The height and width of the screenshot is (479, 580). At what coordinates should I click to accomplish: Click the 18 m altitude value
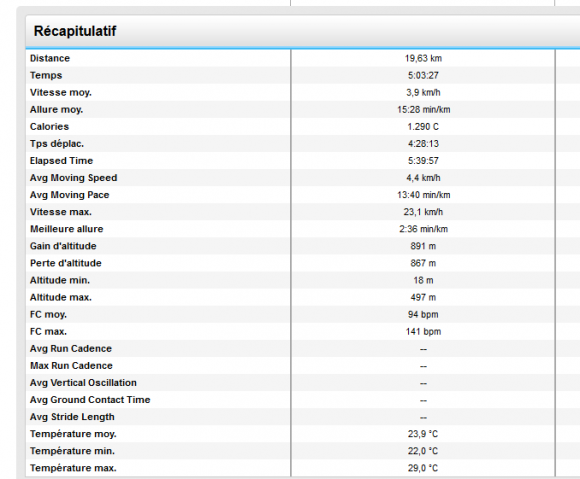423,280
